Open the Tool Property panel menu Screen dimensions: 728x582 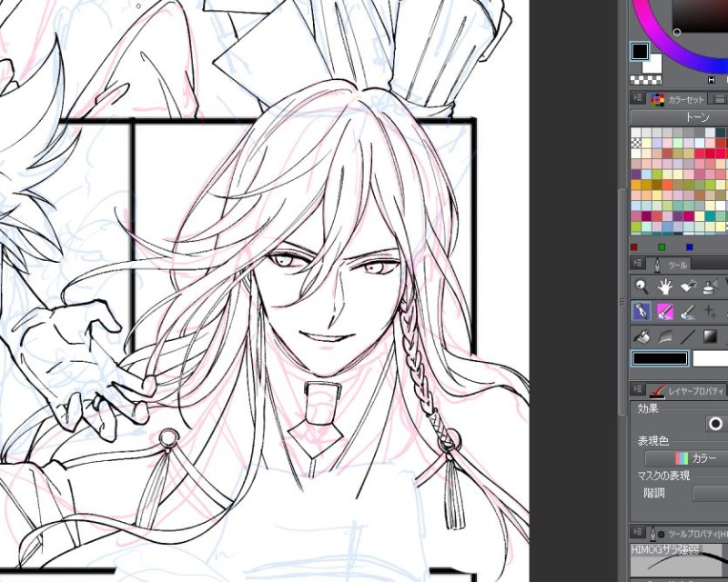(x=638, y=532)
